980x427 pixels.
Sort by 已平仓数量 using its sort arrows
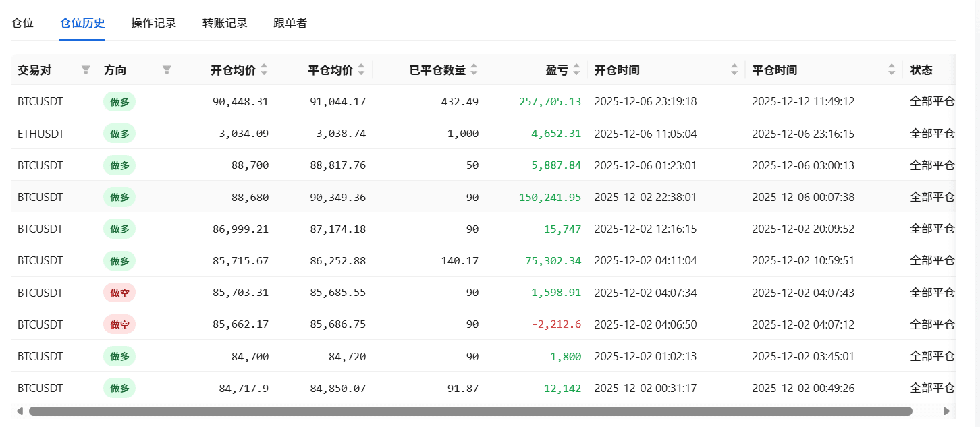[474, 69]
